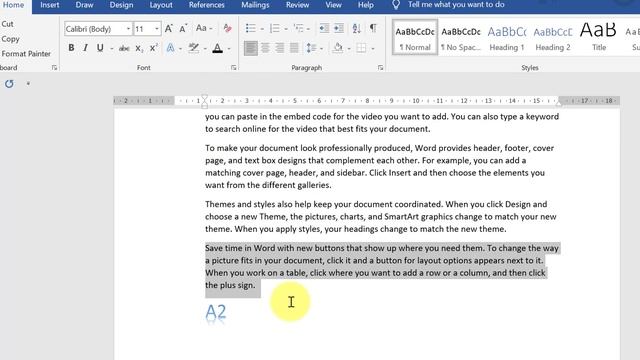Click the Cut button
The height and width of the screenshot is (360, 640).
click(x=7, y=24)
